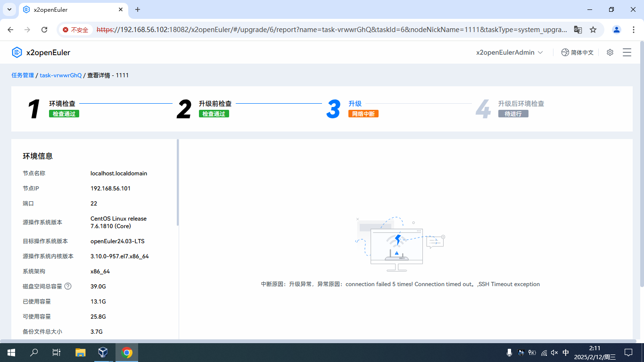Bookmark this page with star icon
This screenshot has width=644, height=362.
[x=593, y=30]
